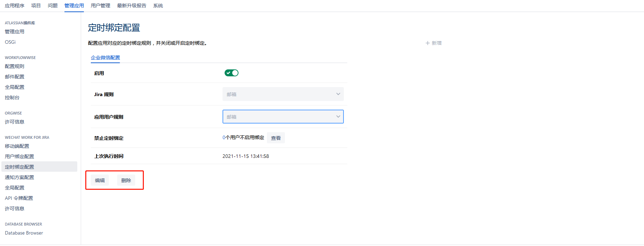The width and height of the screenshot is (644, 246).
Task: Click the plus icon next to 新增
Action: [427, 43]
